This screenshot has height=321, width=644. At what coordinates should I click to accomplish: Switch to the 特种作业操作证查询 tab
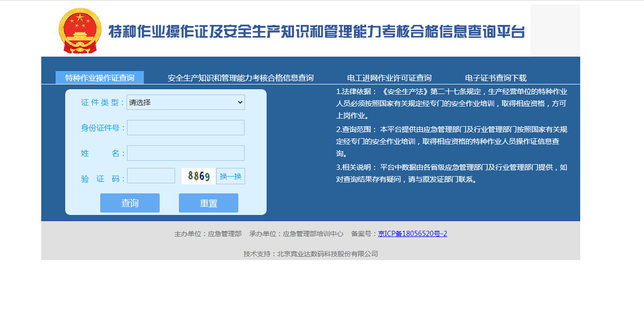(100, 78)
